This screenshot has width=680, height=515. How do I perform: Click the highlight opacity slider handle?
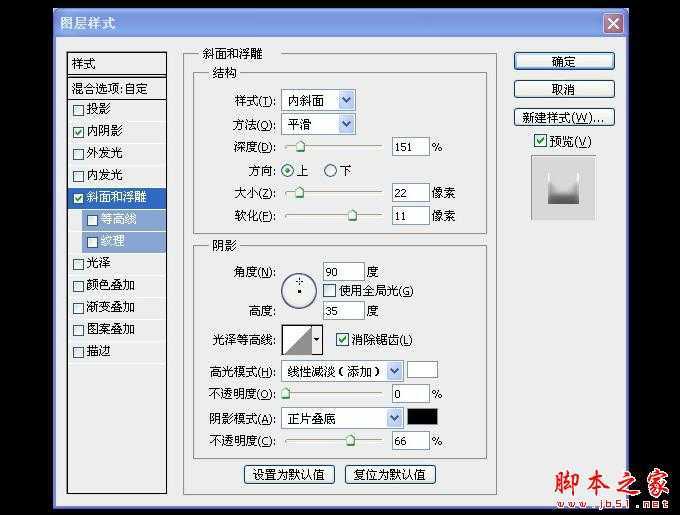pyautogui.click(x=286, y=394)
